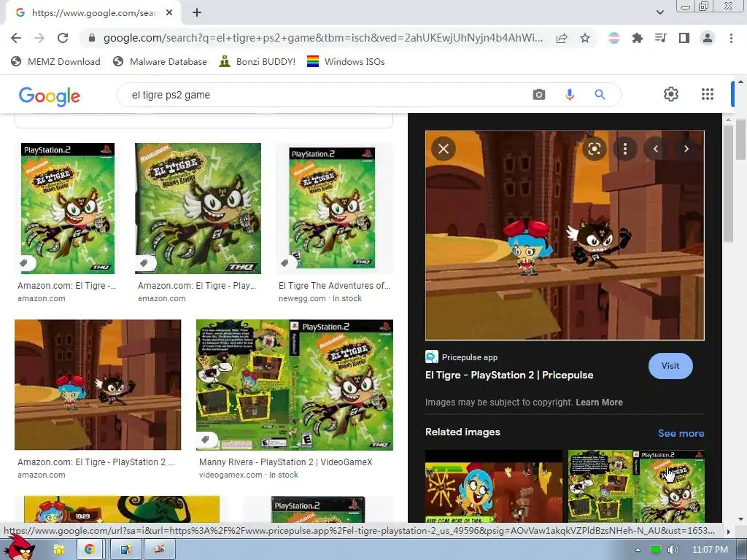Image resolution: width=747 pixels, height=560 pixels.
Task: Open Google quick settings gear
Action: tap(671, 94)
